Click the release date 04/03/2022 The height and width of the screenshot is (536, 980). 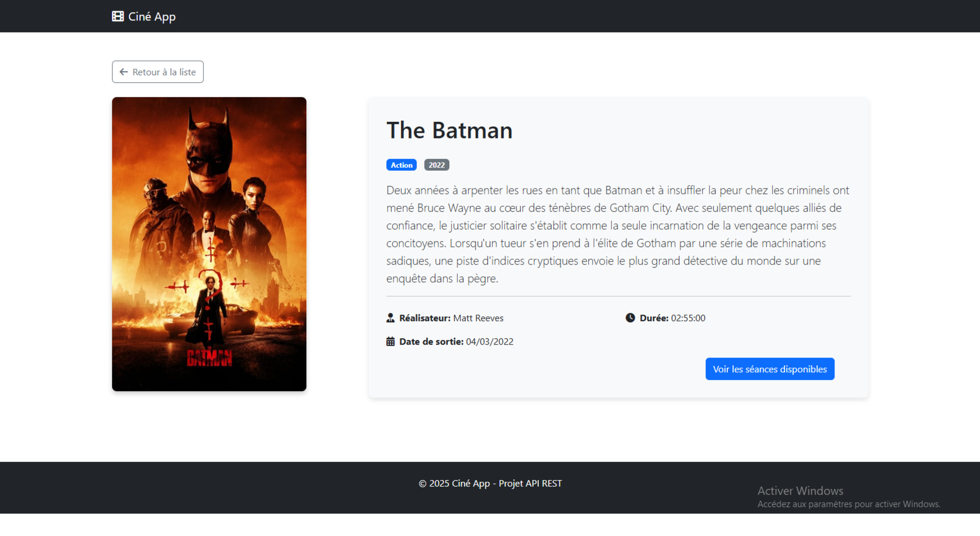[x=489, y=342]
